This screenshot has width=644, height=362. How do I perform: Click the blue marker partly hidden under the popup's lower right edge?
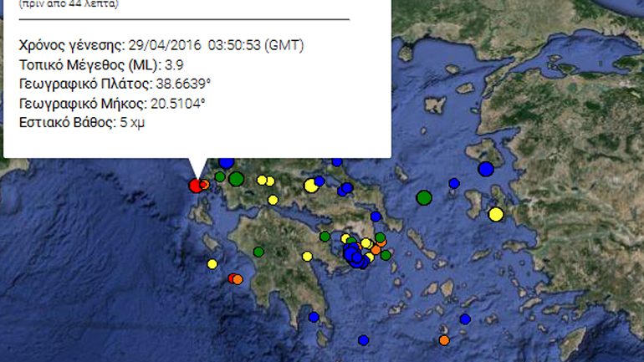337,162
